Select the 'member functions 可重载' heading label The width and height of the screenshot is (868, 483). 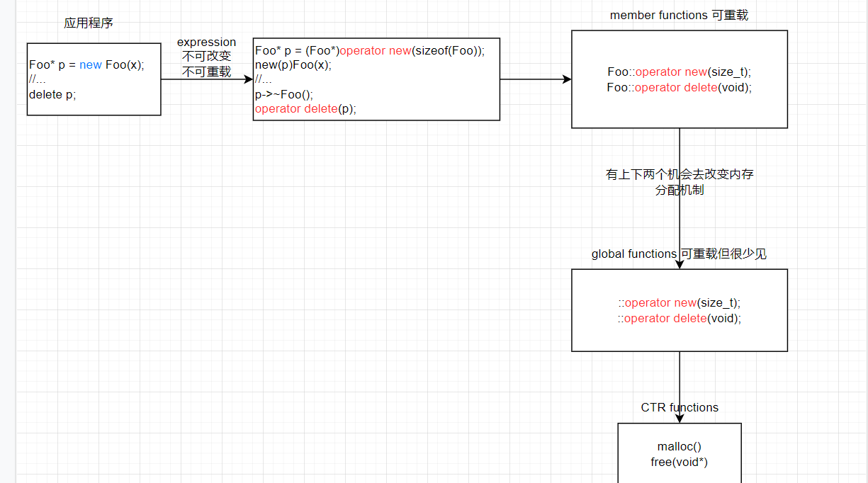[679, 16]
